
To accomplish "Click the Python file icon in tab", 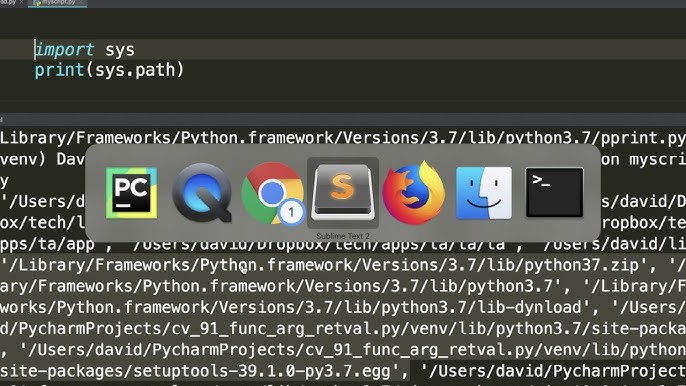I will click(x=38, y=3).
